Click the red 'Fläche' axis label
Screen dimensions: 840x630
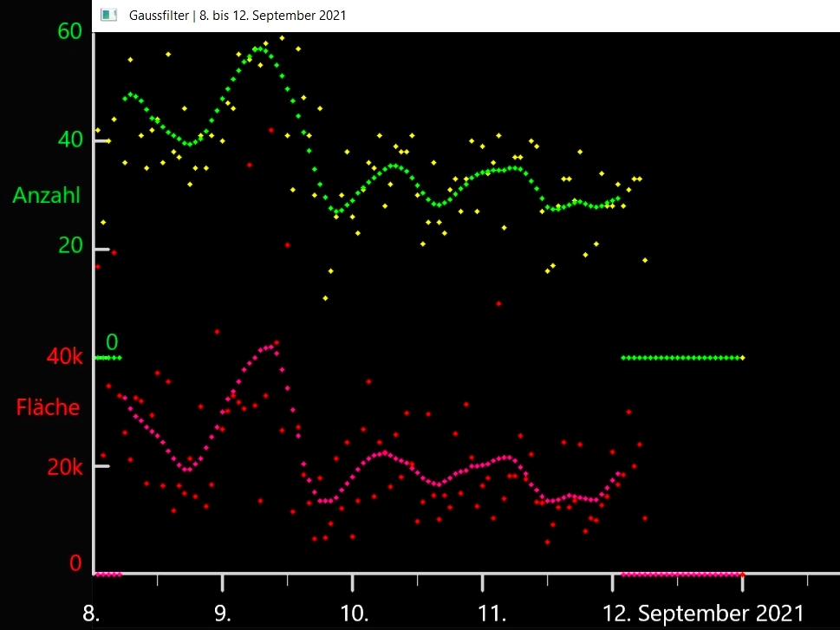click(48, 407)
